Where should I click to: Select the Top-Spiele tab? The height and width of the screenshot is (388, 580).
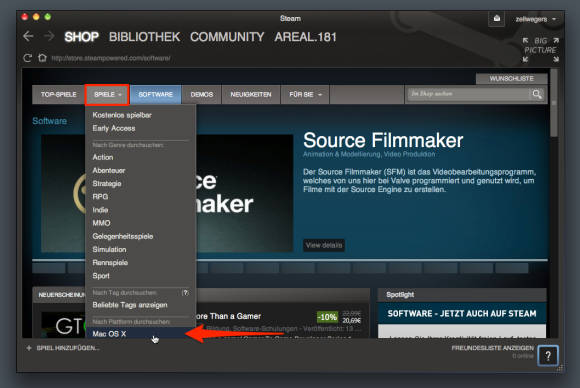[58, 95]
